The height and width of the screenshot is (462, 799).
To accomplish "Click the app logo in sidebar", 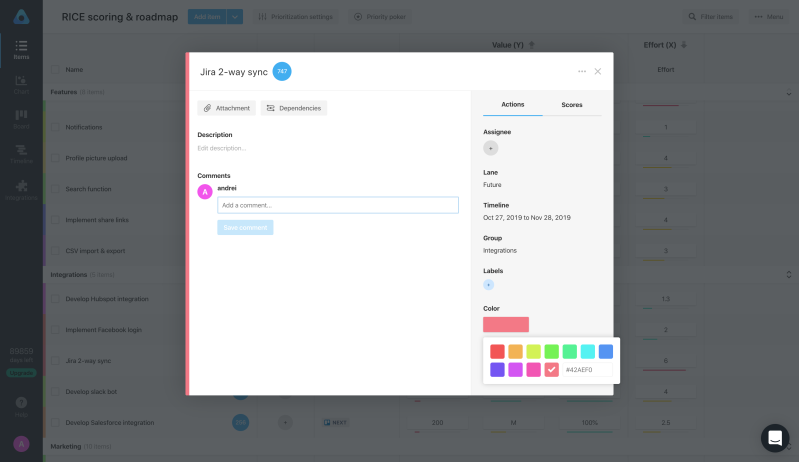I will point(21,17).
